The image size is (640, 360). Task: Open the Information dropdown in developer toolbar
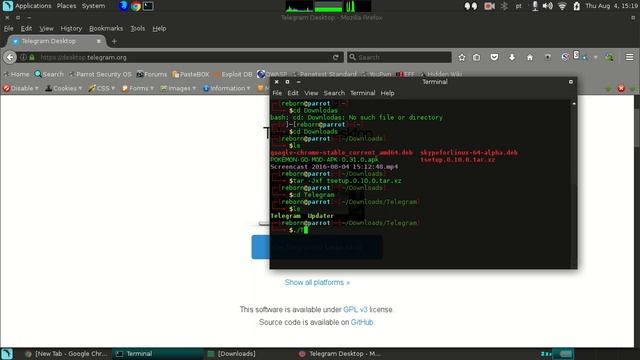227,88
